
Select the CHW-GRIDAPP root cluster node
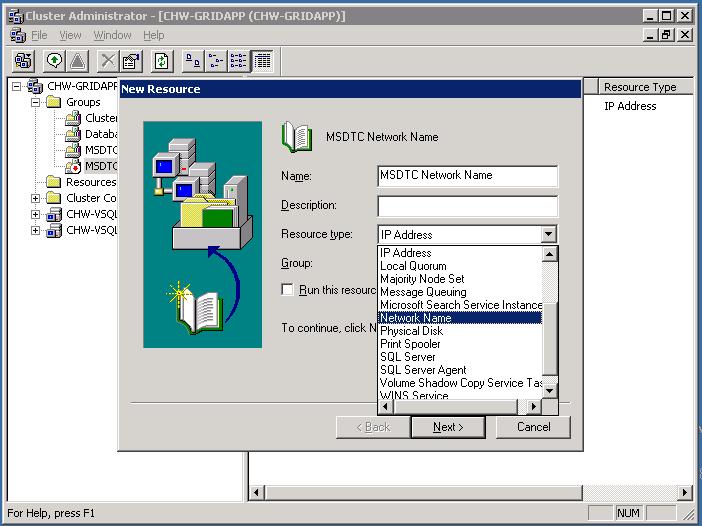click(82, 86)
